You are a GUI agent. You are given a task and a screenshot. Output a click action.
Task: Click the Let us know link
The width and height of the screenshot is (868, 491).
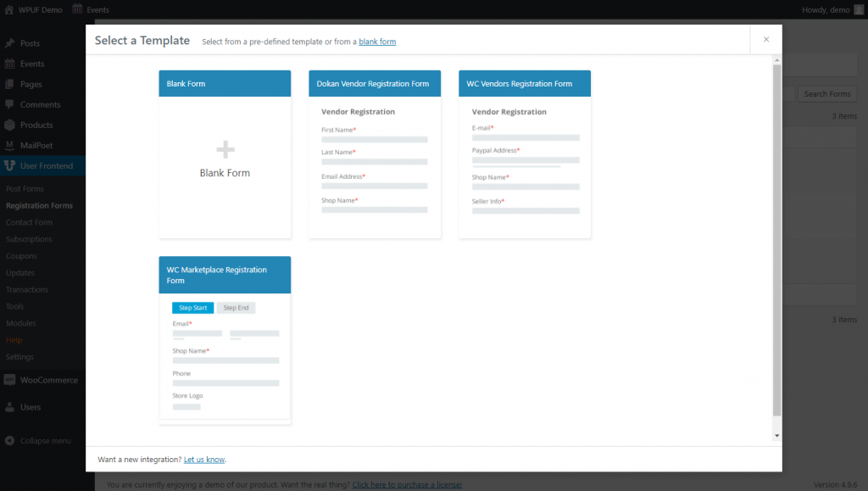[203, 459]
